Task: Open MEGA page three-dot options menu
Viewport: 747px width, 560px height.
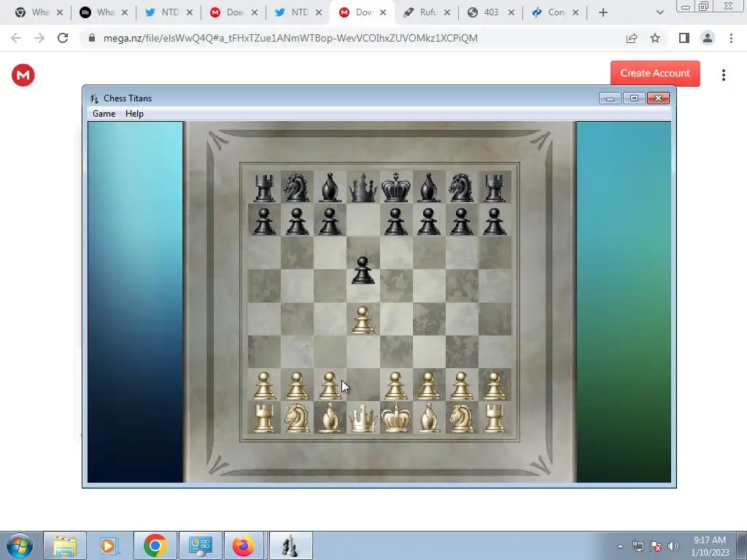Action: point(723,75)
